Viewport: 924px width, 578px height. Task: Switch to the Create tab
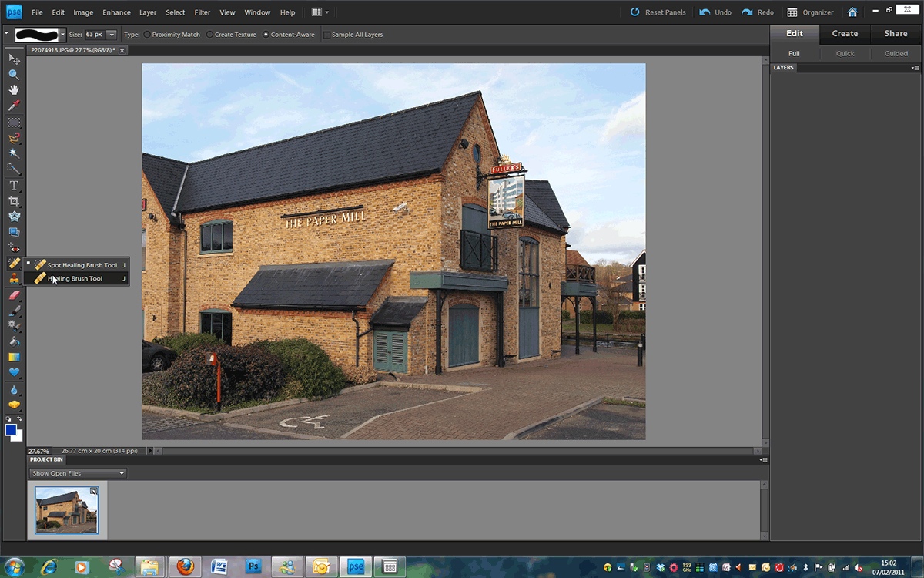845,33
